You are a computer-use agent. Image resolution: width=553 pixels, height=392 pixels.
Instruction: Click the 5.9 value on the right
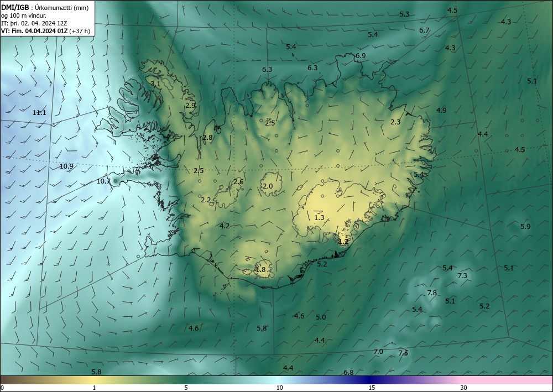525,226
